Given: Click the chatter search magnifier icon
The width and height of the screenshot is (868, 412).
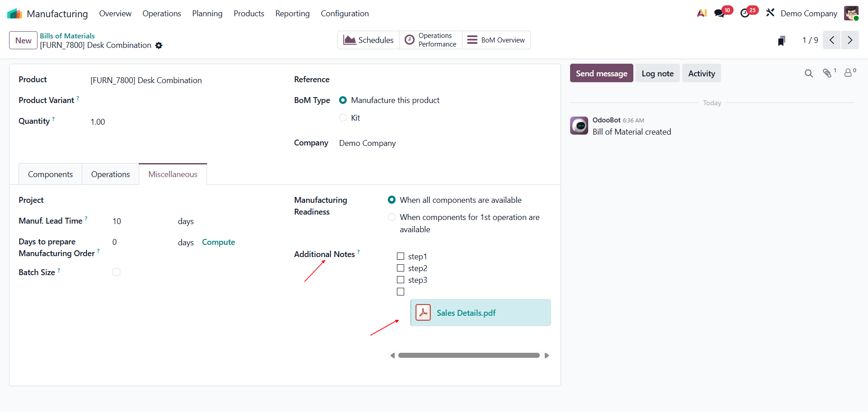Looking at the screenshot, I should [x=809, y=73].
